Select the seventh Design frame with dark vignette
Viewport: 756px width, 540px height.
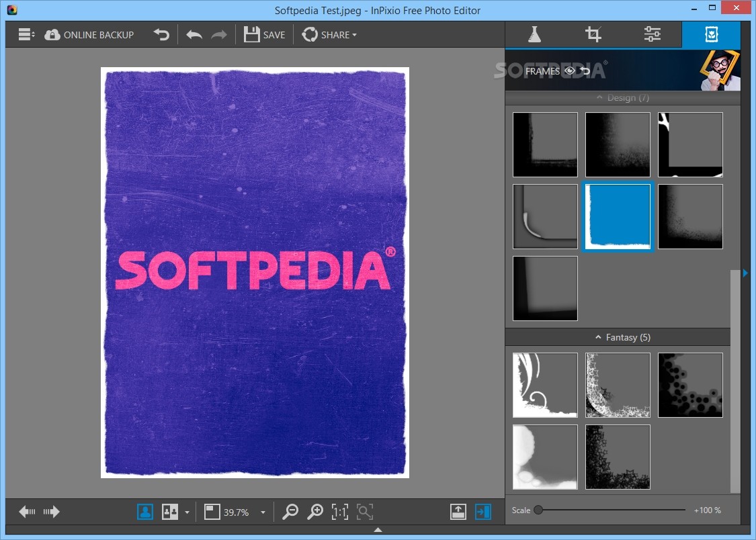(545, 288)
